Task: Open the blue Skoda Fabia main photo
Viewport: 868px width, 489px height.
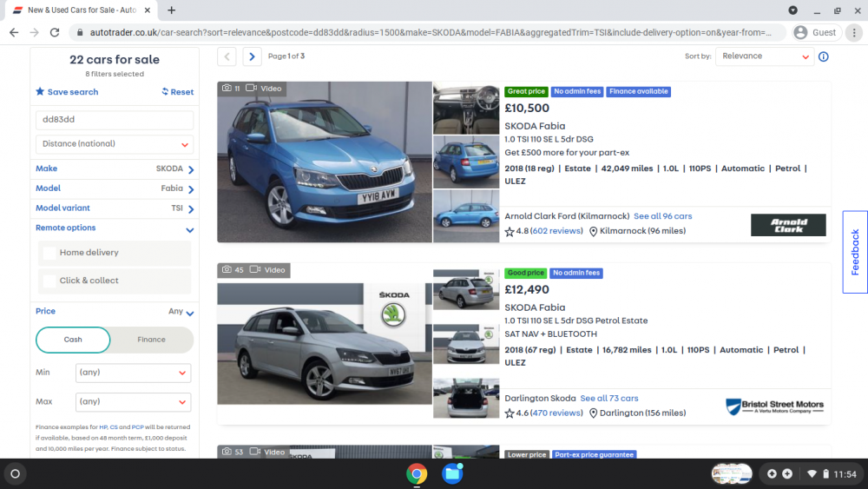Action: pos(325,162)
